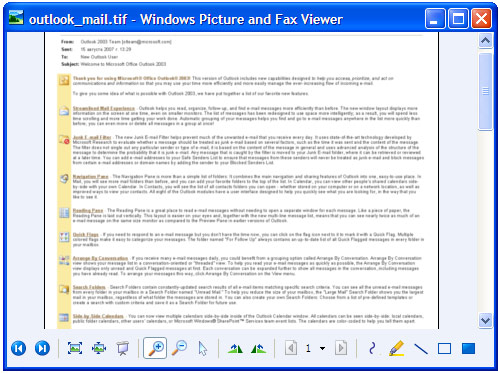Select the straight line annotation tool
This screenshot has height=373, width=500.
421,349
